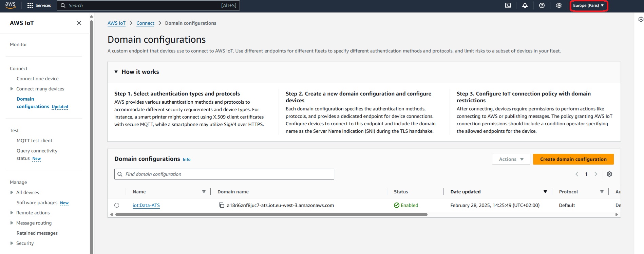Open the notifications bell
The width and height of the screenshot is (644, 254).
tap(525, 5)
